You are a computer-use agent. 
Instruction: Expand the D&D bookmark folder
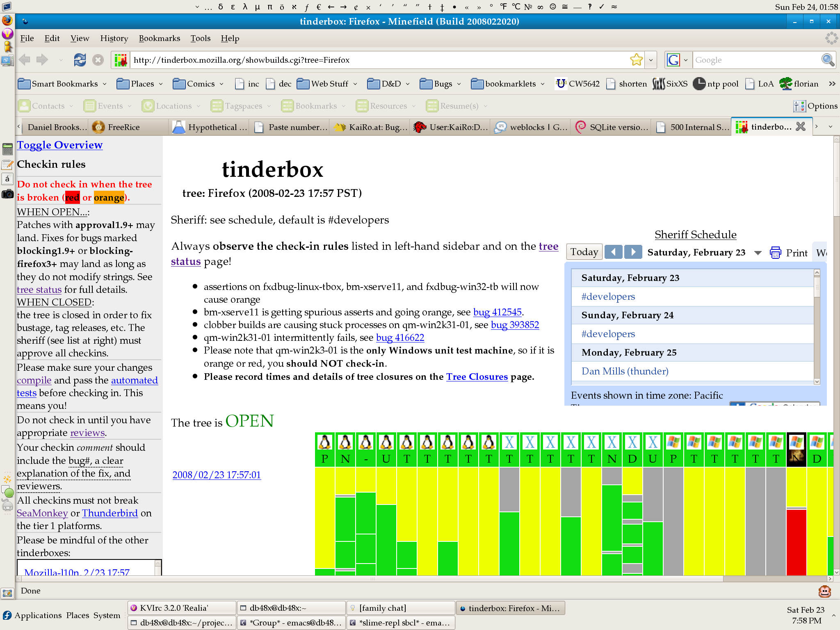point(389,84)
